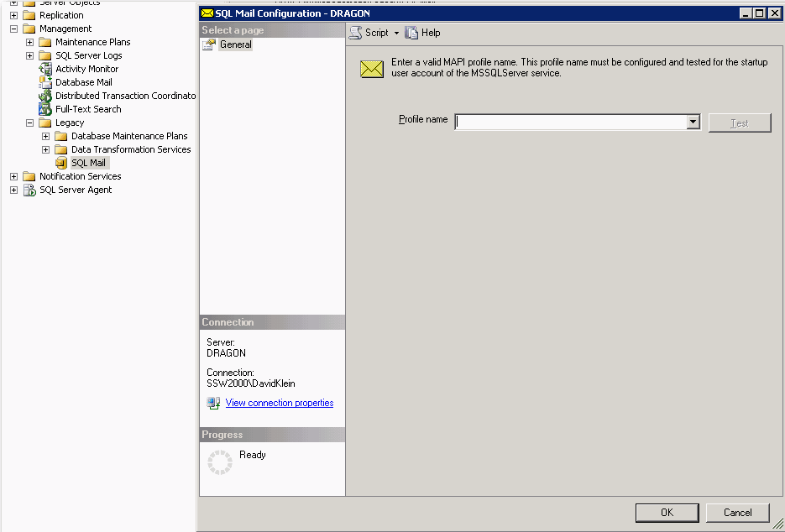The width and height of the screenshot is (785, 532).
Task: Select the Database Mail node
Action: 83,82
